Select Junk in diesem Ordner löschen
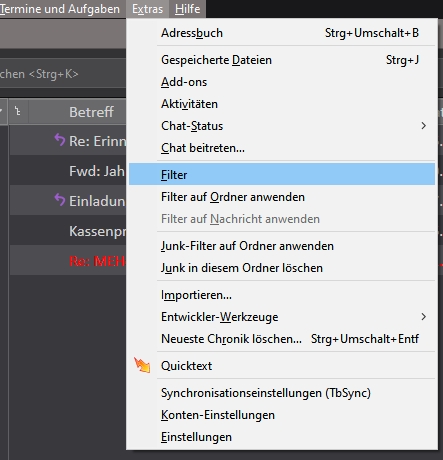The height and width of the screenshot is (460, 443). tap(282, 268)
